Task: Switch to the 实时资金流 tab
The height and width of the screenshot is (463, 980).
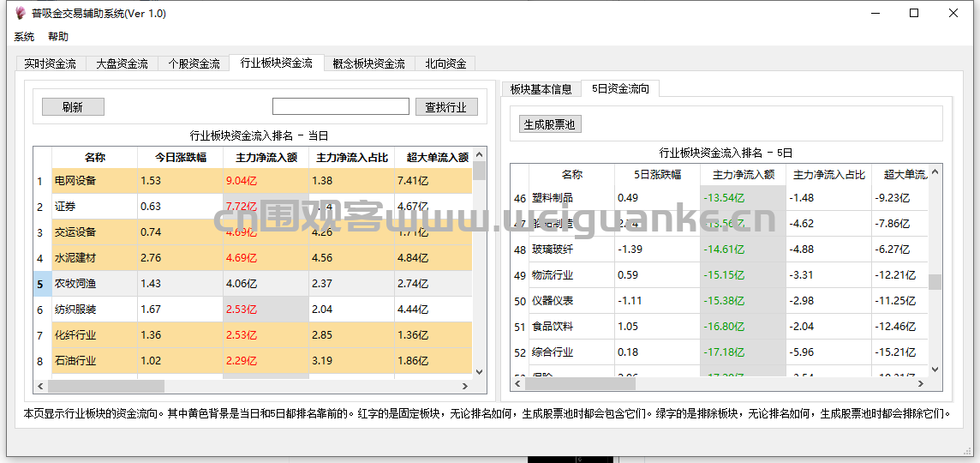Action: [x=50, y=63]
